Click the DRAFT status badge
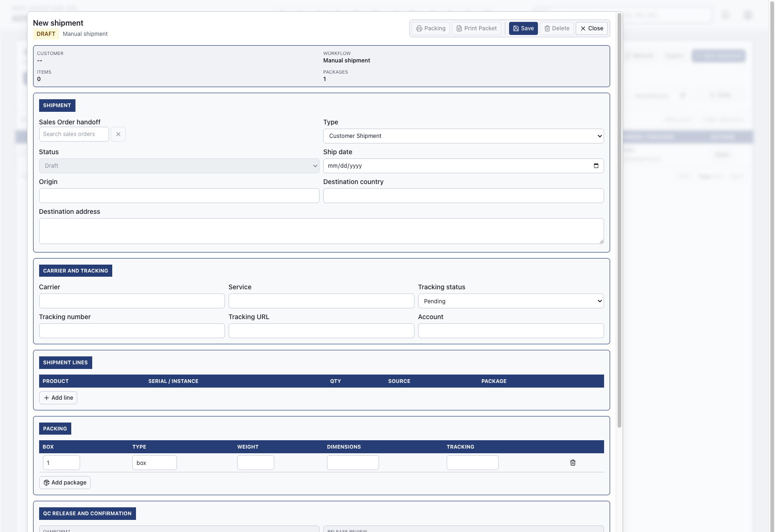 tap(46, 34)
